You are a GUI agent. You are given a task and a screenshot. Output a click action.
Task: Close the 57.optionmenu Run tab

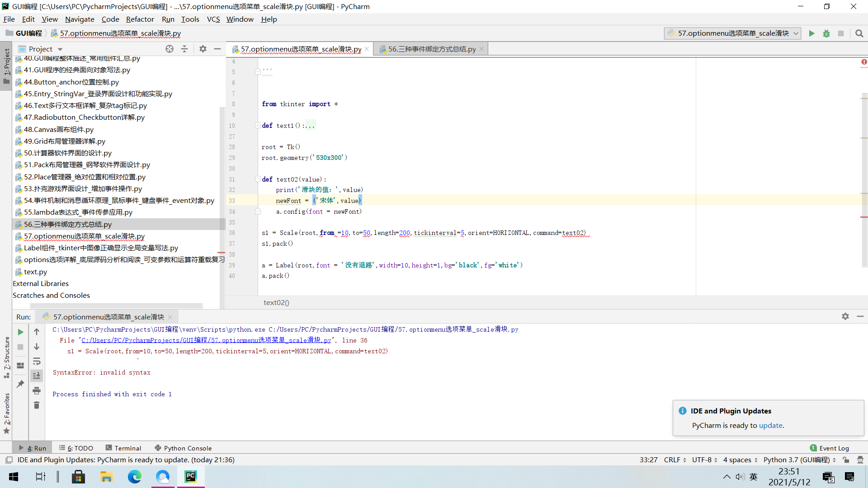click(x=170, y=317)
